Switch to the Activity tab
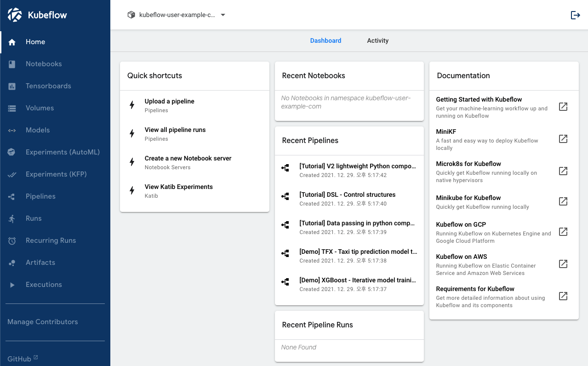 [378, 40]
